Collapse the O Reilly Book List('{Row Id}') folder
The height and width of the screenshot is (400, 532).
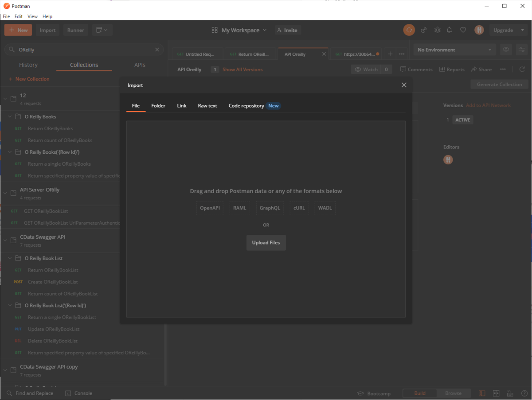point(10,306)
